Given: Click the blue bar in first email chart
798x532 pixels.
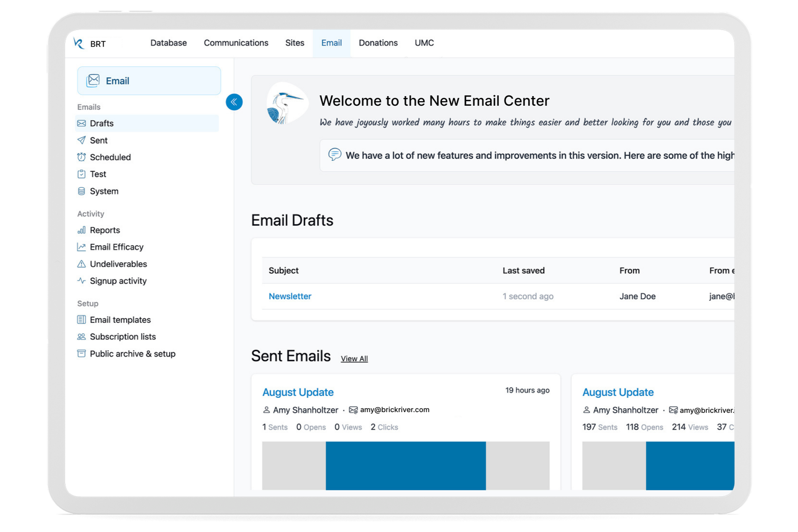Looking at the screenshot, I should click(405, 465).
